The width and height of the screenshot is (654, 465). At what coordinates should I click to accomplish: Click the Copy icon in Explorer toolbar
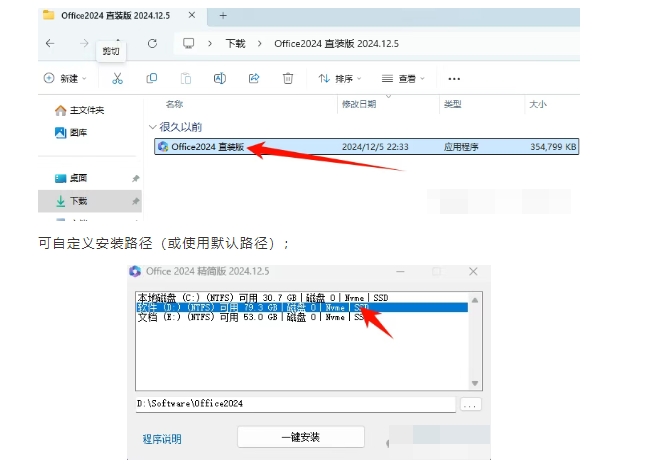(x=152, y=78)
